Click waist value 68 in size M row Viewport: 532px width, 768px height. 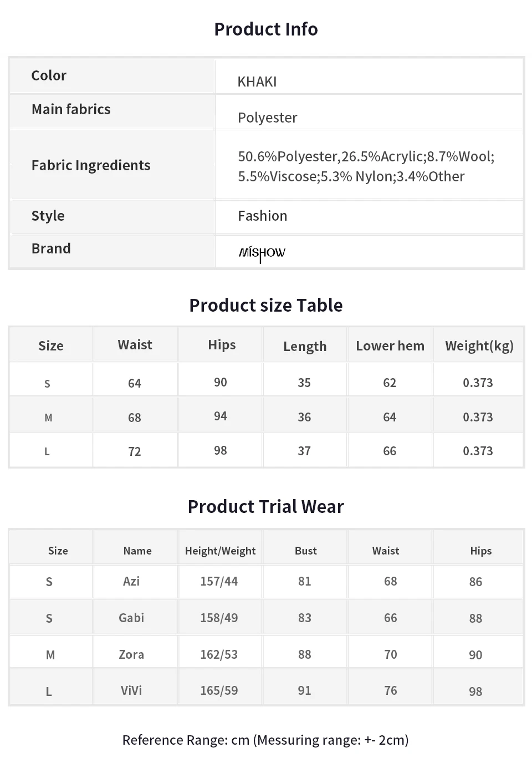135,418
